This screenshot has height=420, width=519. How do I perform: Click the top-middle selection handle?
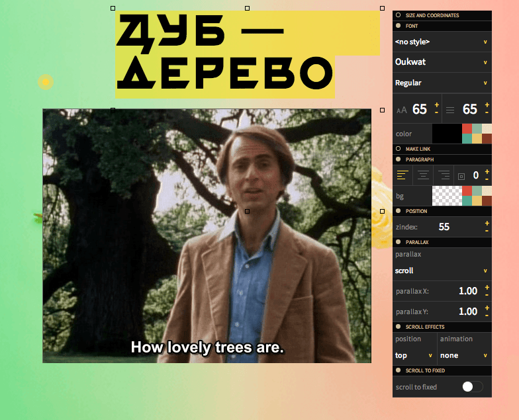[248, 8]
